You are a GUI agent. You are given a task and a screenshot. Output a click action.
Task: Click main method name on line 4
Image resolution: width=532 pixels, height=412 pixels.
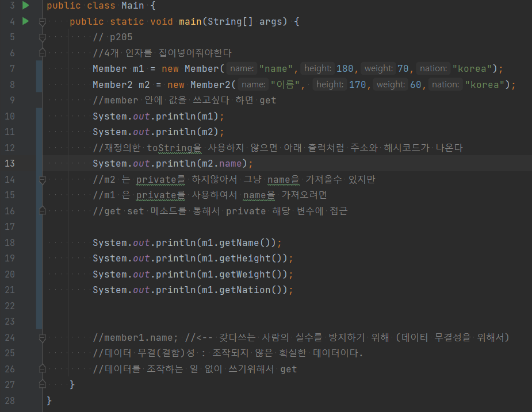[190, 21]
